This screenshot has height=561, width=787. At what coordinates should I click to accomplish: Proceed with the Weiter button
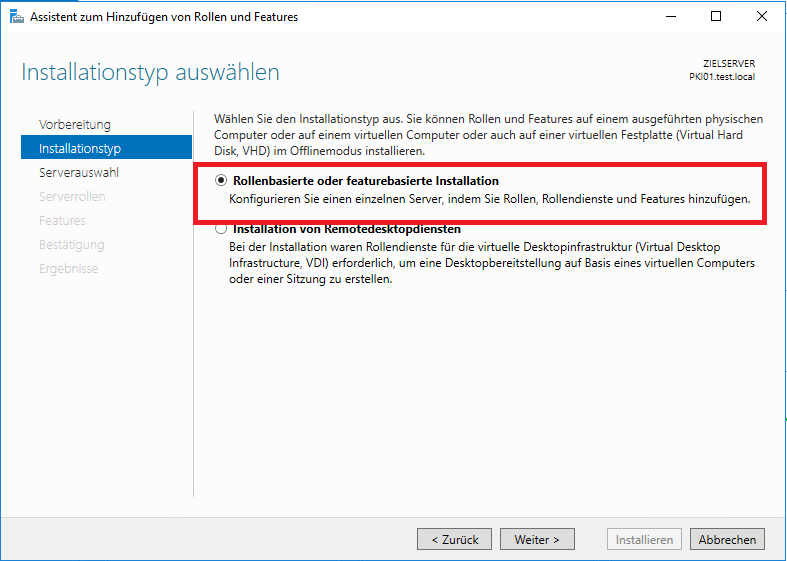[x=537, y=539]
